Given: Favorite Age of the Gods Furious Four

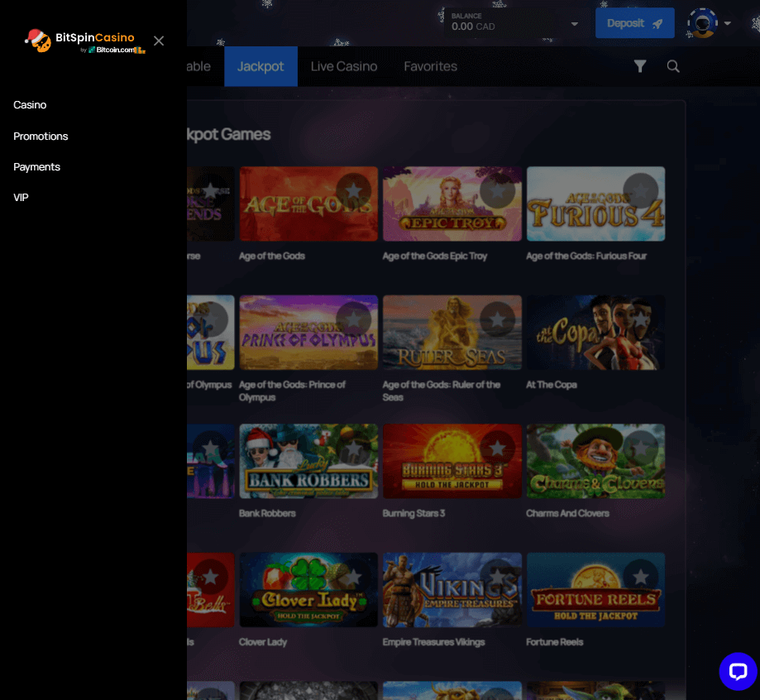Looking at the screenshot, I should click(641, 190).
